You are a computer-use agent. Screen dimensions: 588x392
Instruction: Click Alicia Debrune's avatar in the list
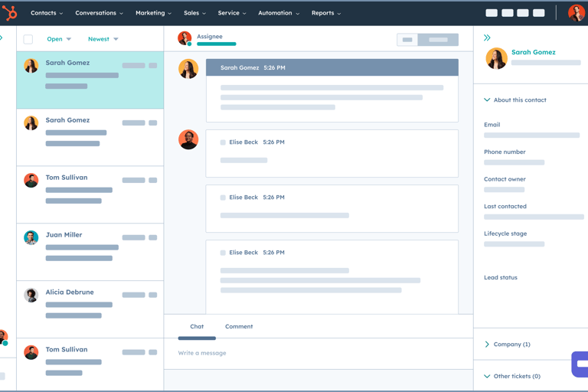(31, 295)
